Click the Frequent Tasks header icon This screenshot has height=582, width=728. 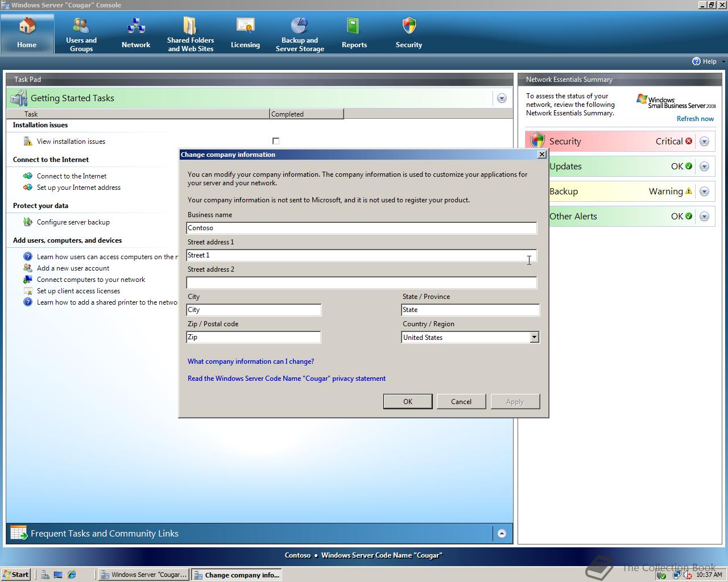coord(19,533)
